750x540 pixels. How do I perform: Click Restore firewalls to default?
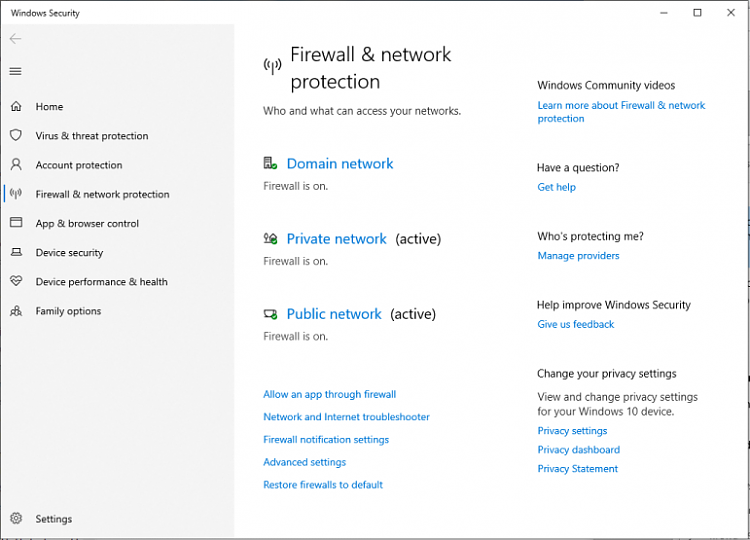click(x=323, y=485)
